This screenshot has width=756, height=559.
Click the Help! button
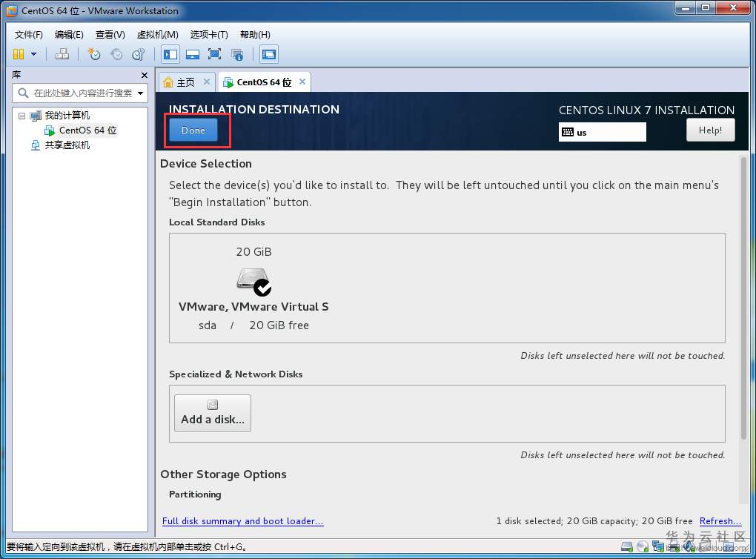click(x=710, y=130)
